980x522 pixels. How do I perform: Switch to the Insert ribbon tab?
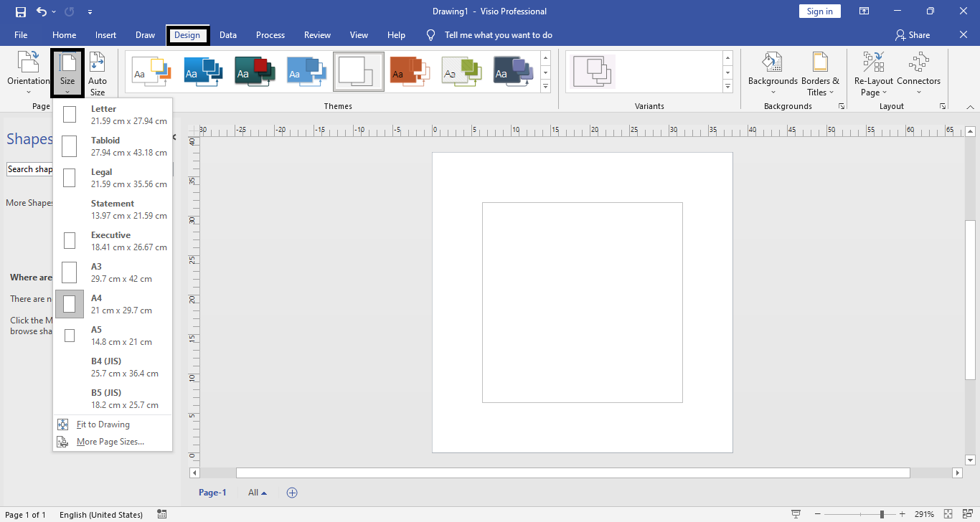(x=105, y=34)
